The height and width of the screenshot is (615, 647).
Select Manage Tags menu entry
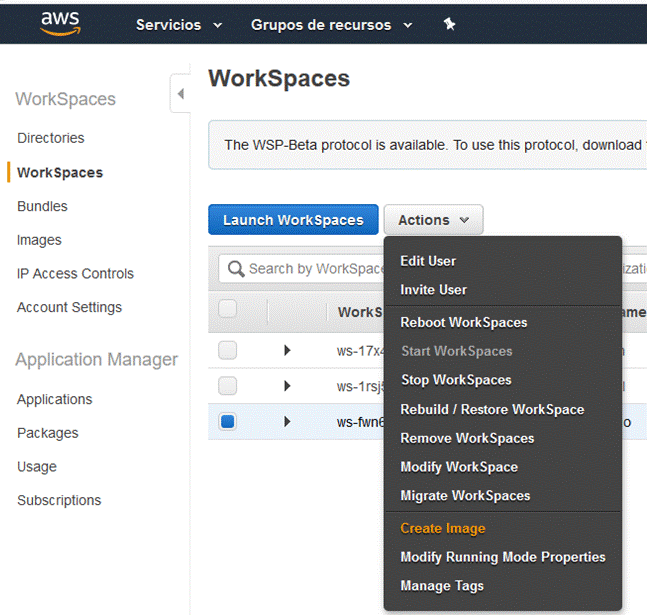pyautogui.click(x=442, y=586)
